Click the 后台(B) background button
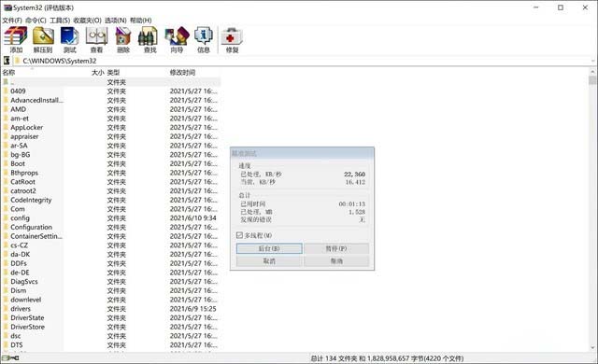 click(x=269, y=248)
